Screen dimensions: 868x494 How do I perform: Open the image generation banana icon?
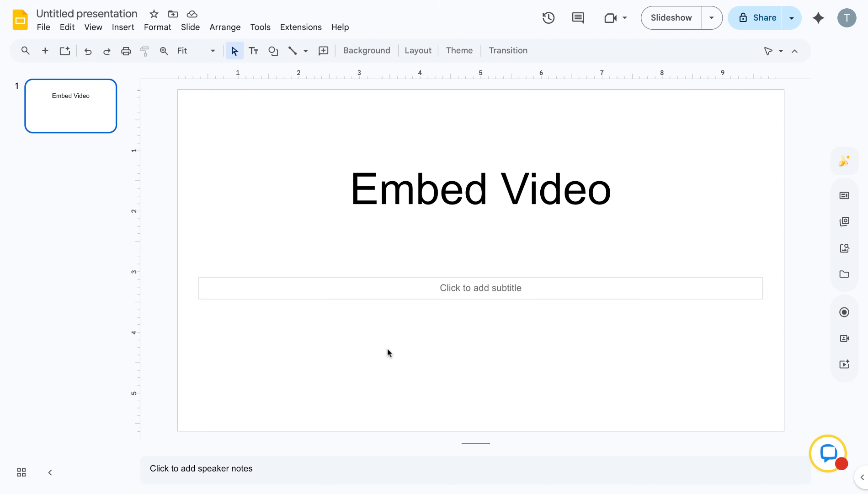[844, 161]
